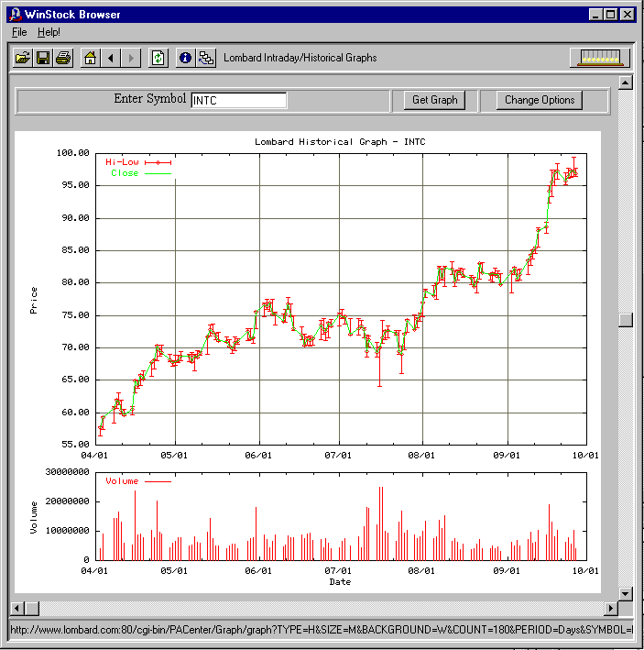
Task: Go to the Home page icon
Action: (x=90, y=58)
